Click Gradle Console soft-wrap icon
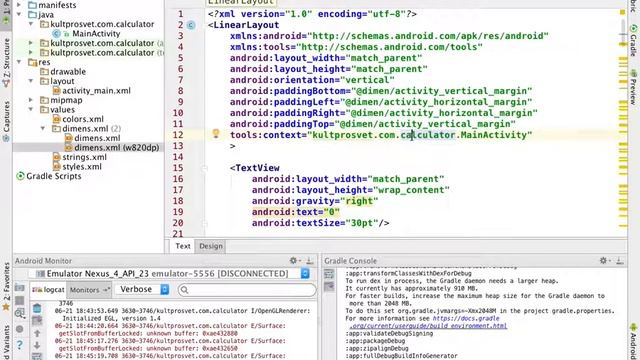 pyautogui.click(x=329, y=274)
